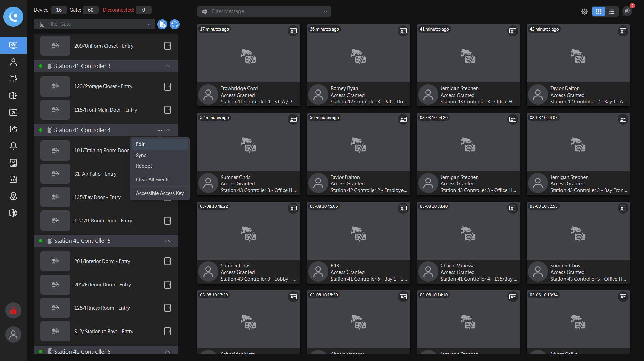This screenshot has height=361, width=644.
Task: Switch to list view layout
Action: [611, 12]
